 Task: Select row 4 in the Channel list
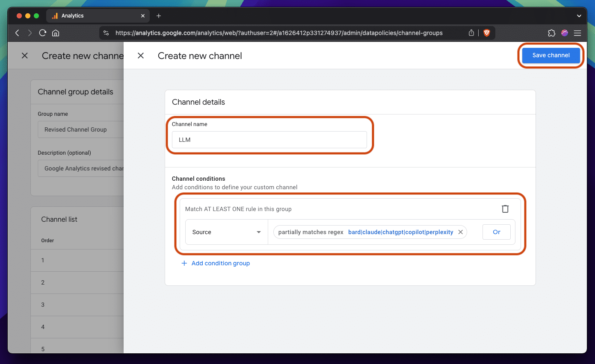(77, 327)
